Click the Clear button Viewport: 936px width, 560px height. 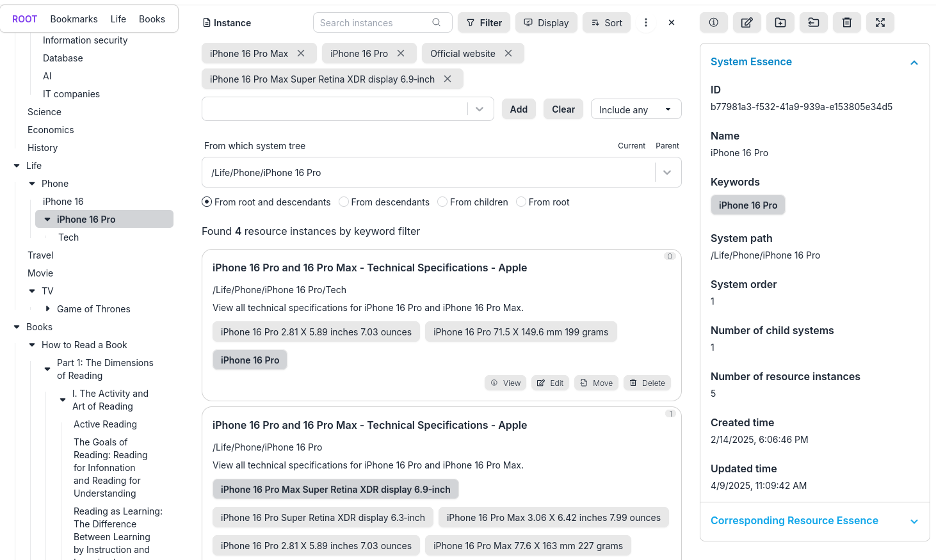click(x=563, y=109)
